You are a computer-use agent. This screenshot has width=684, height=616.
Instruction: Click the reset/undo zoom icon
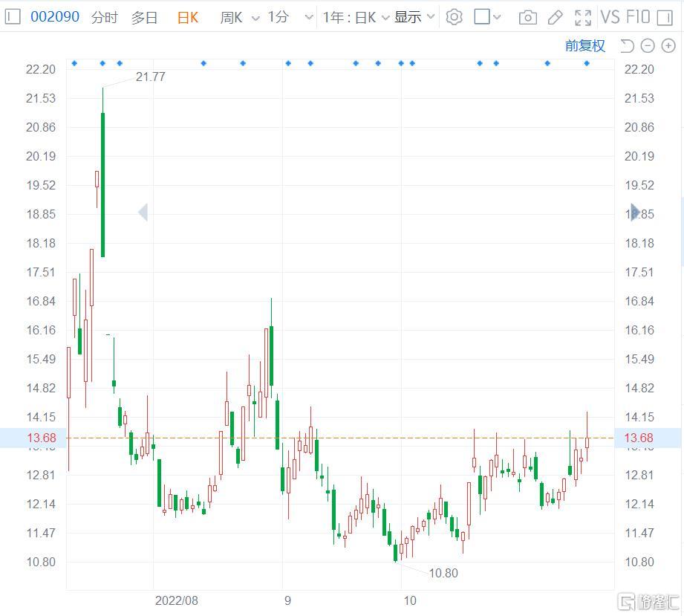[627, 46]
